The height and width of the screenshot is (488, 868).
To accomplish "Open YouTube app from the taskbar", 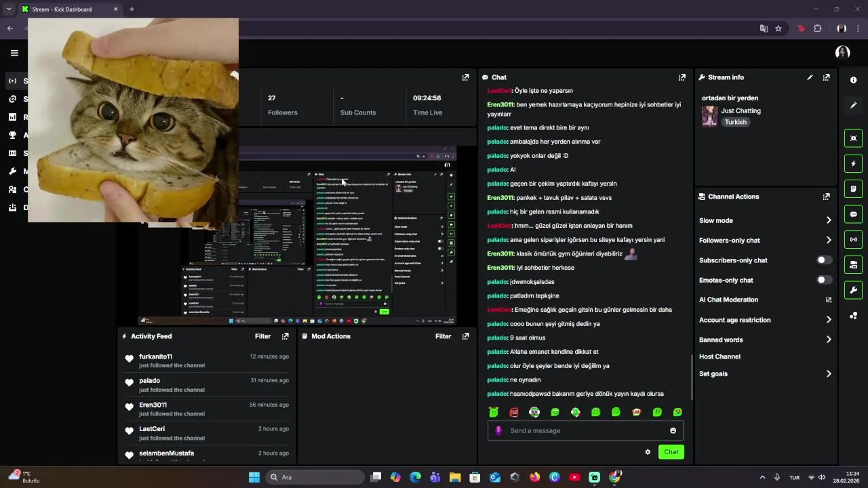I will pos(574,477).
